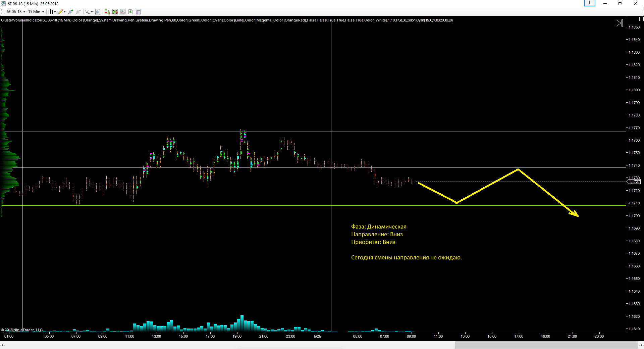The width and height of the screenshot is (644, 349).
Task: Open the Data Series candlestick icon
Action: point(115,12)
